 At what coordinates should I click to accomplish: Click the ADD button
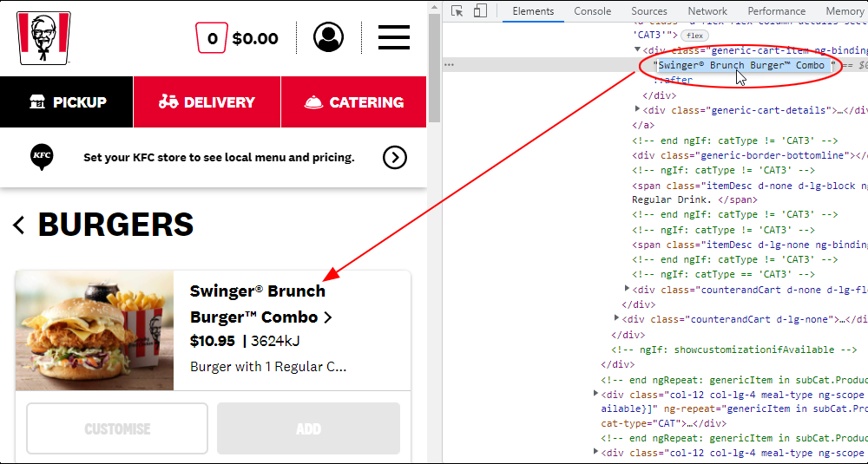point(308,428)
